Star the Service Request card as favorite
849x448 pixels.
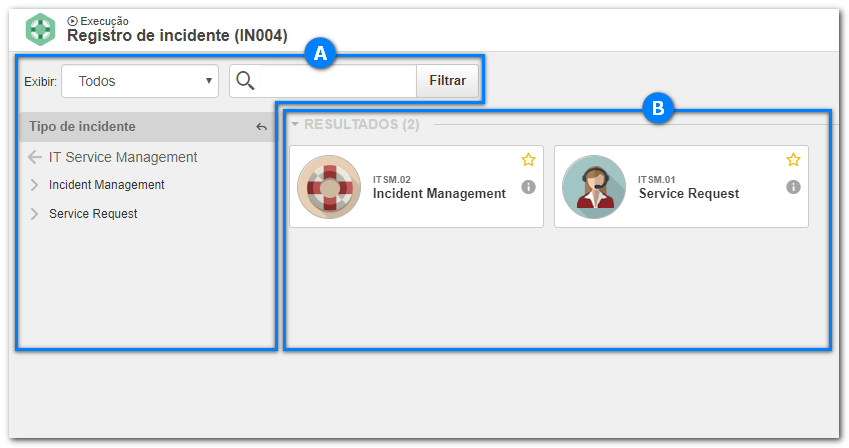(793, 159)
